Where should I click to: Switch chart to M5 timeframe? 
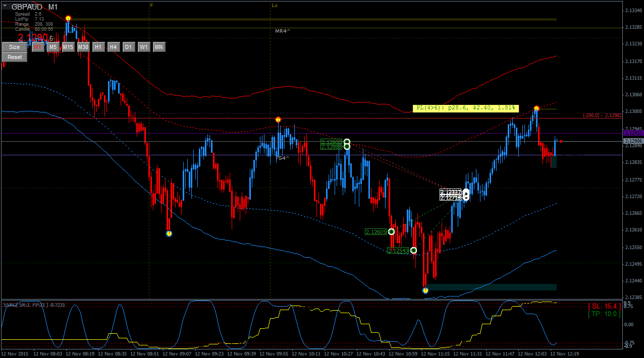pyautogui.click(x=53, y=47)
